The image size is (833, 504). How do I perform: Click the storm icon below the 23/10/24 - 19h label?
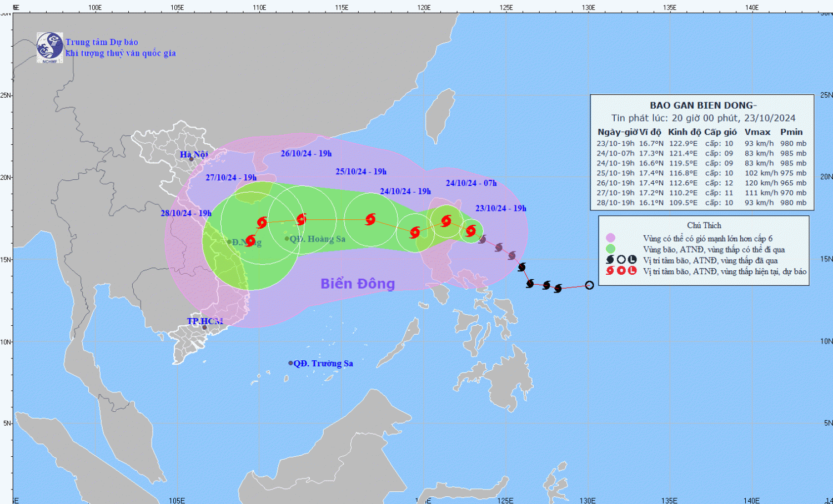[471, 230]
